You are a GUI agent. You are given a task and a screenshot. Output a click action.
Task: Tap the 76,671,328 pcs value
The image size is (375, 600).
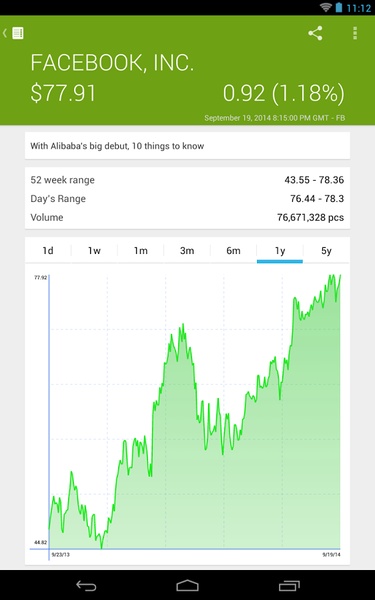click(310, 217)
